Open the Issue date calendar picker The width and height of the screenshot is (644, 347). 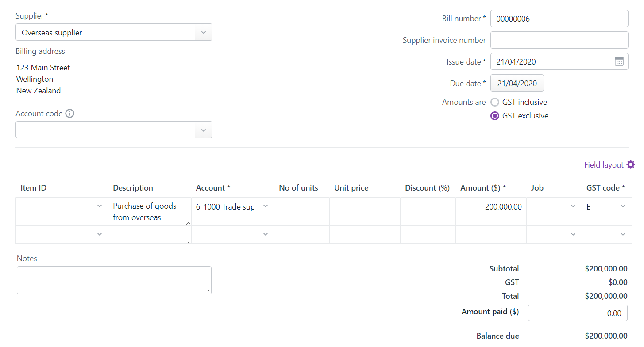pos(619,61)
